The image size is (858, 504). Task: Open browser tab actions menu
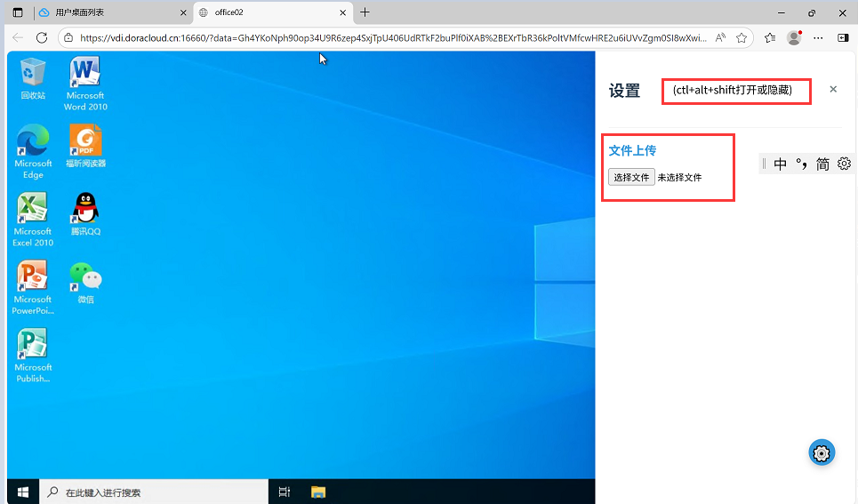[18, 12]
